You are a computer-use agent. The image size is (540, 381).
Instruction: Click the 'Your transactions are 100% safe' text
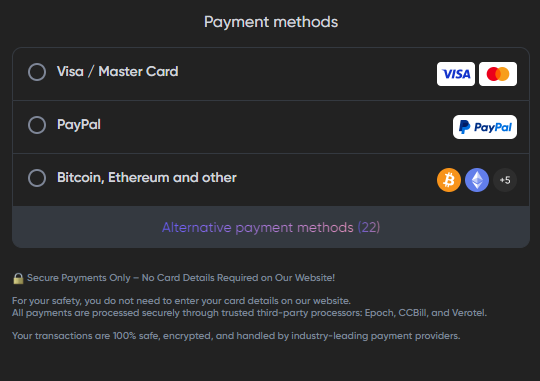(x=236, y=336)
